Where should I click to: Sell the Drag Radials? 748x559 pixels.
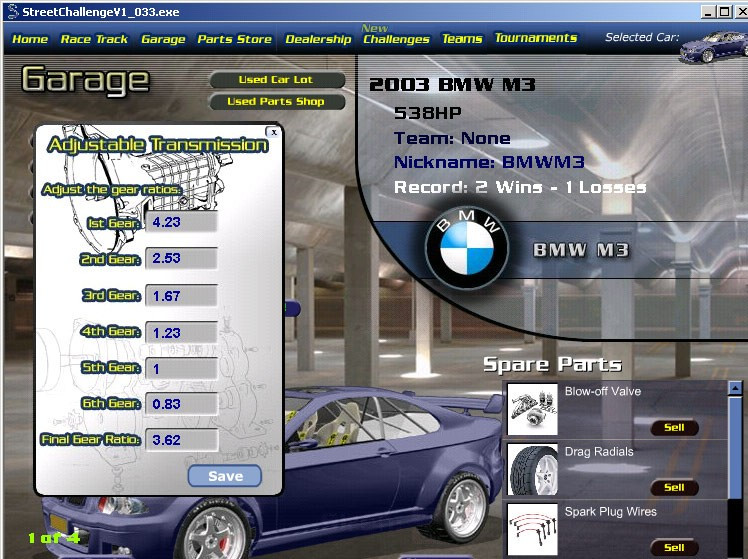(675, 488)
